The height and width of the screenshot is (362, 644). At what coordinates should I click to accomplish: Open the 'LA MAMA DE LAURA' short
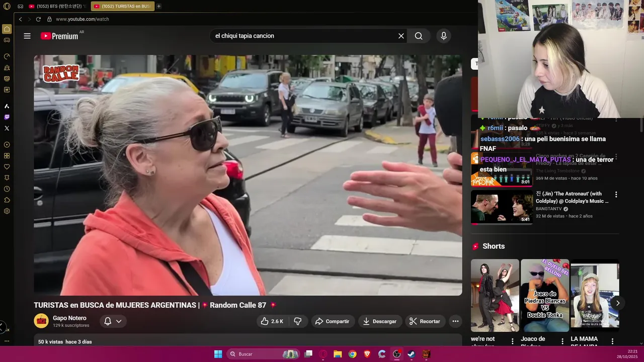coord(595,295)
